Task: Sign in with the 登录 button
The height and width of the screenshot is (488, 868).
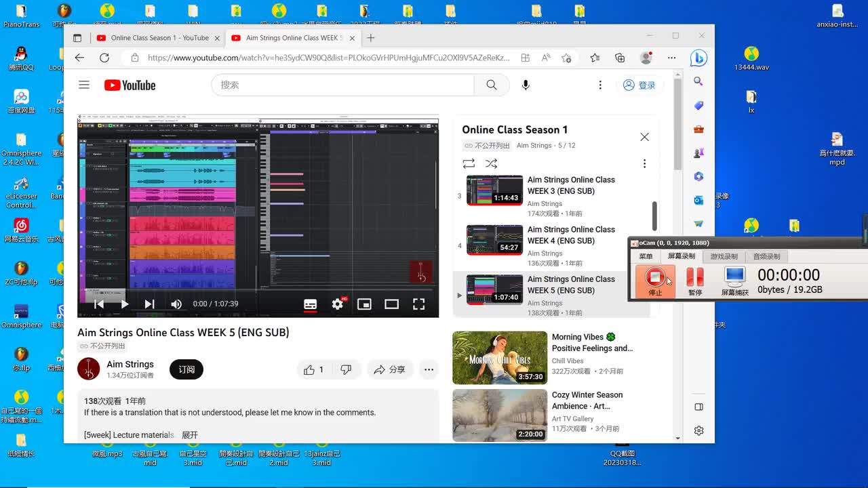Action: coord(639,85)
